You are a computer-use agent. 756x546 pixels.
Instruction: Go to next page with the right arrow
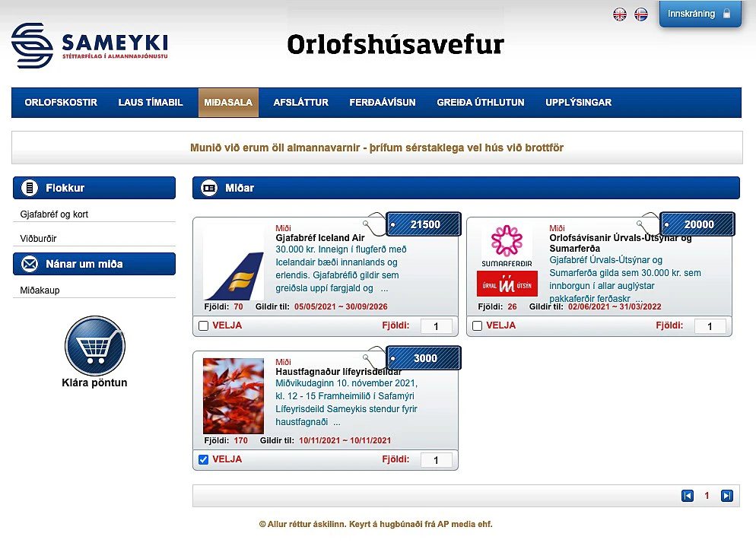point(726,496)
